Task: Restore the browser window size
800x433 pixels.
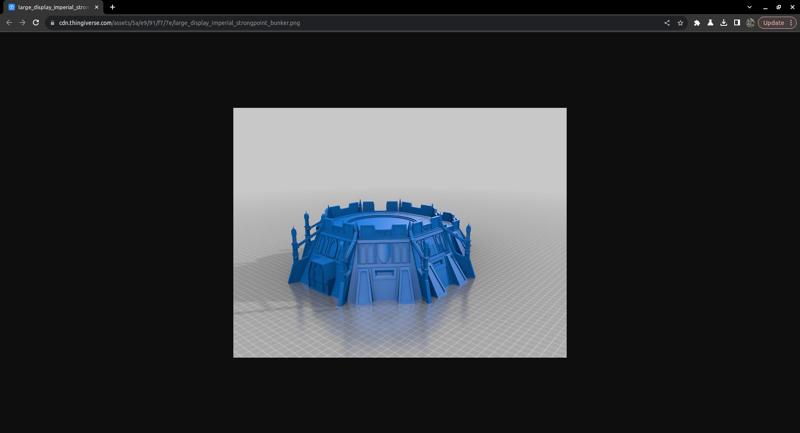Action: click(779, 7)
